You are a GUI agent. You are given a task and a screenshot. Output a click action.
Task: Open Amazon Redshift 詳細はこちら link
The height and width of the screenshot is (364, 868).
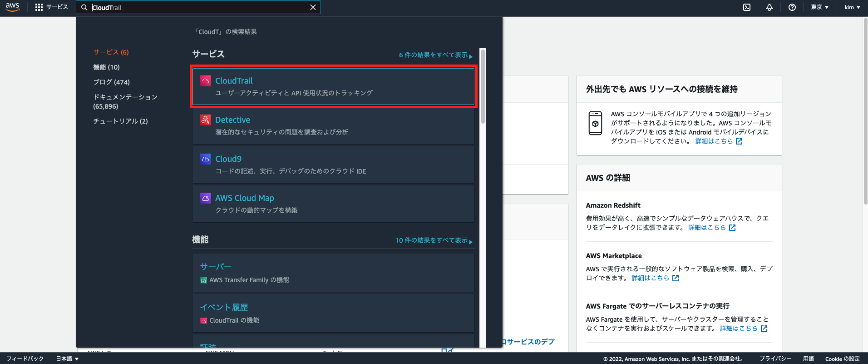(x=707, y=228)
